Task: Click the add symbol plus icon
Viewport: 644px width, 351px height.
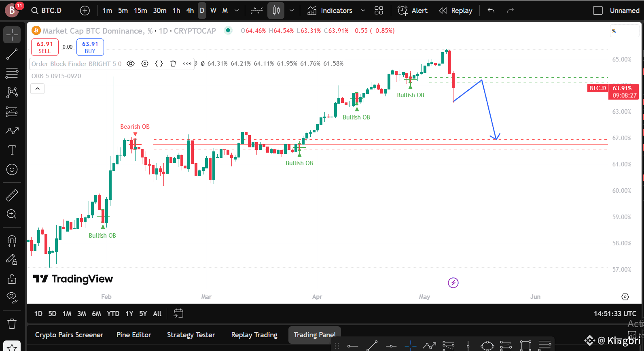Action: point(85,11)
